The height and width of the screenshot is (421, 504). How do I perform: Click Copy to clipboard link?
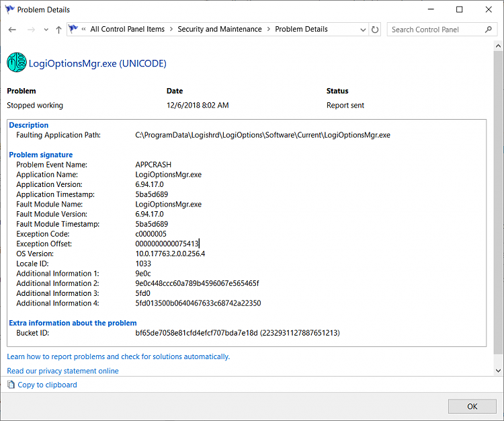pyautogui.click(x=47, y=385)
